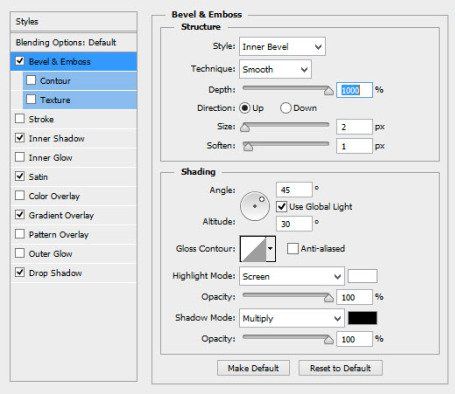Open the Technique dropdown showing Smooth
455x394 pixels.
(275, 69)
